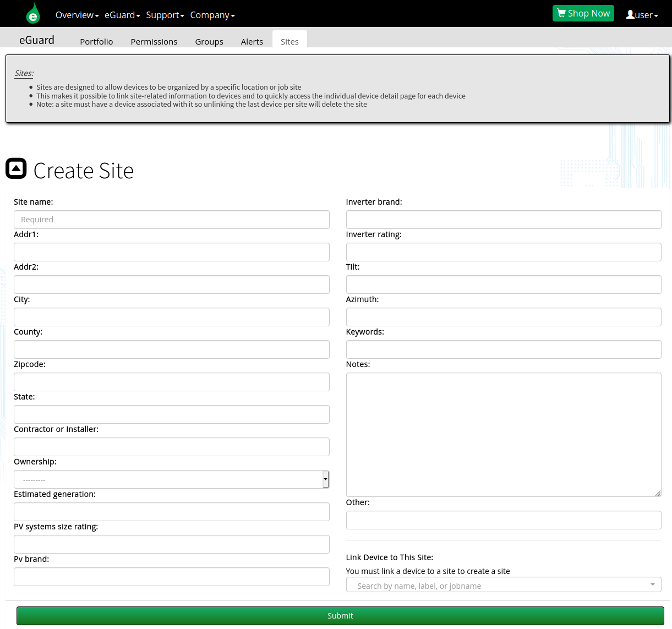Screen dimensions: 672x629
Task: Focus the Keywords input field
Action: coord(504,349)
